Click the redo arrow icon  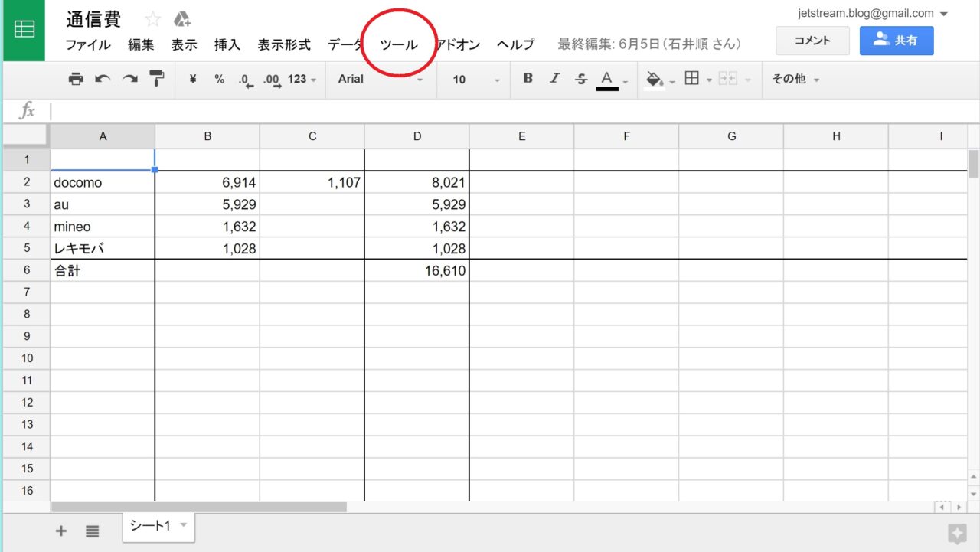coord(129,79)
